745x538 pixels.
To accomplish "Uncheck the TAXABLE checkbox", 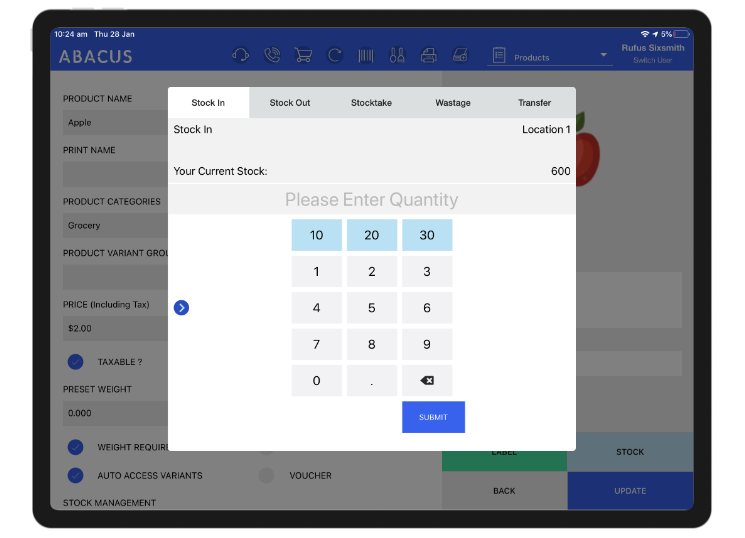I will pyautogui.click(x=75, y=362).
